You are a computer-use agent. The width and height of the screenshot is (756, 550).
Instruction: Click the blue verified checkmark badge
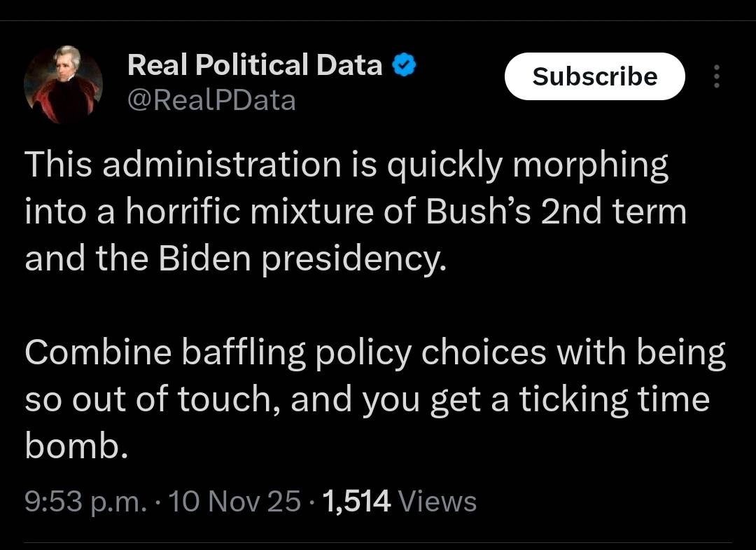404,66
